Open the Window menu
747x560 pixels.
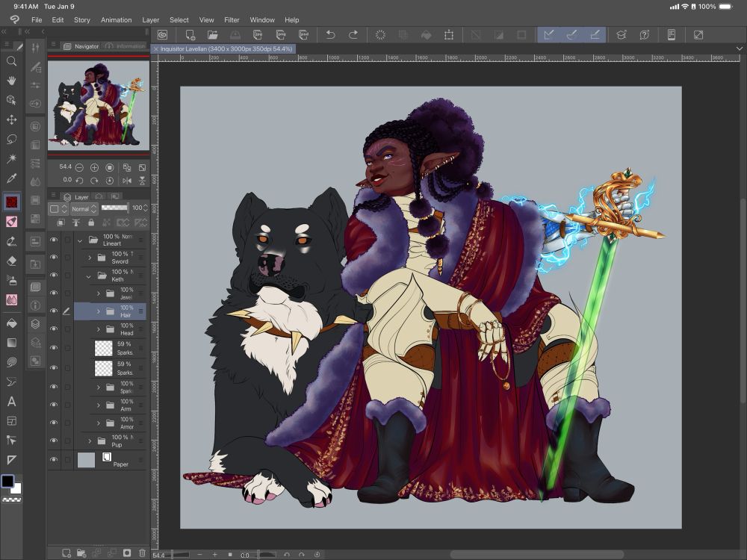point(262,20)
